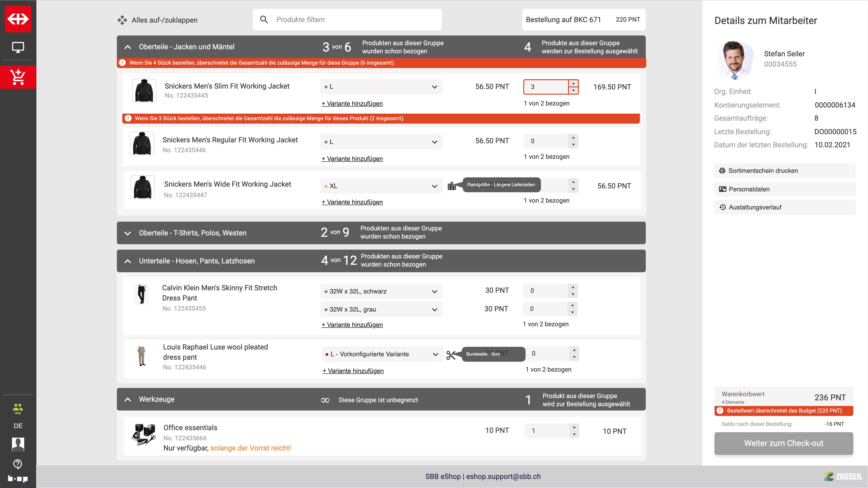Open user profile avatar in sidebar

click(x=18, y=444)
